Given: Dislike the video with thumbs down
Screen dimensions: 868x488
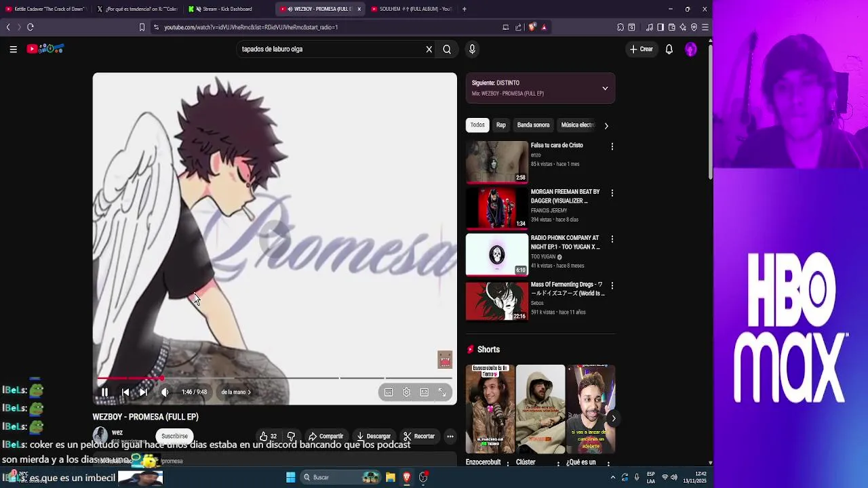Looking at the screenshot, I should [291, 436].
